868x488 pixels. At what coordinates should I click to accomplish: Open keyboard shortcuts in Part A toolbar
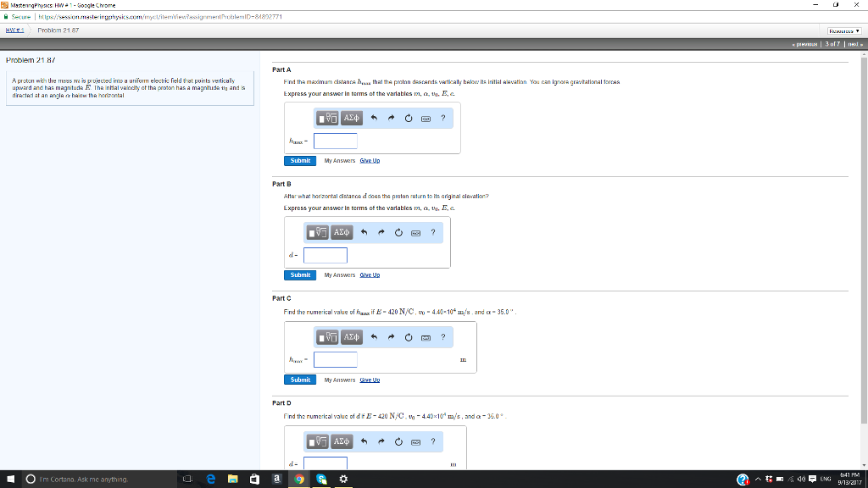426,119
